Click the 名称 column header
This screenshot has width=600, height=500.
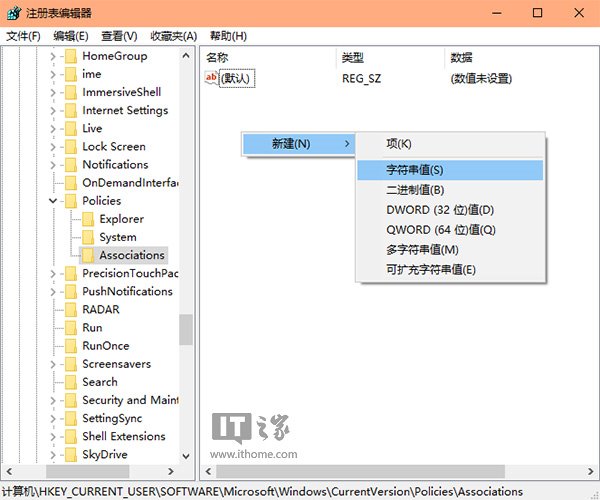(217, 57)
